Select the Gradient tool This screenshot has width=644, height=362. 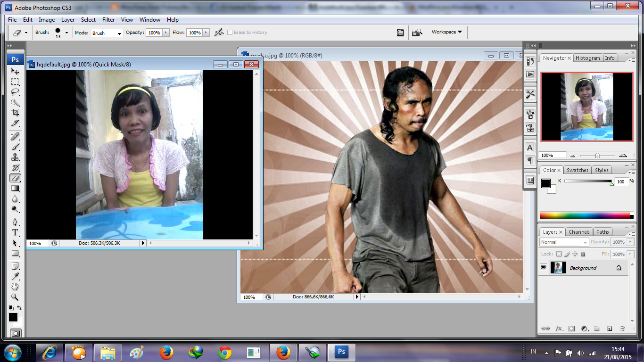click(x=15, y=189)
